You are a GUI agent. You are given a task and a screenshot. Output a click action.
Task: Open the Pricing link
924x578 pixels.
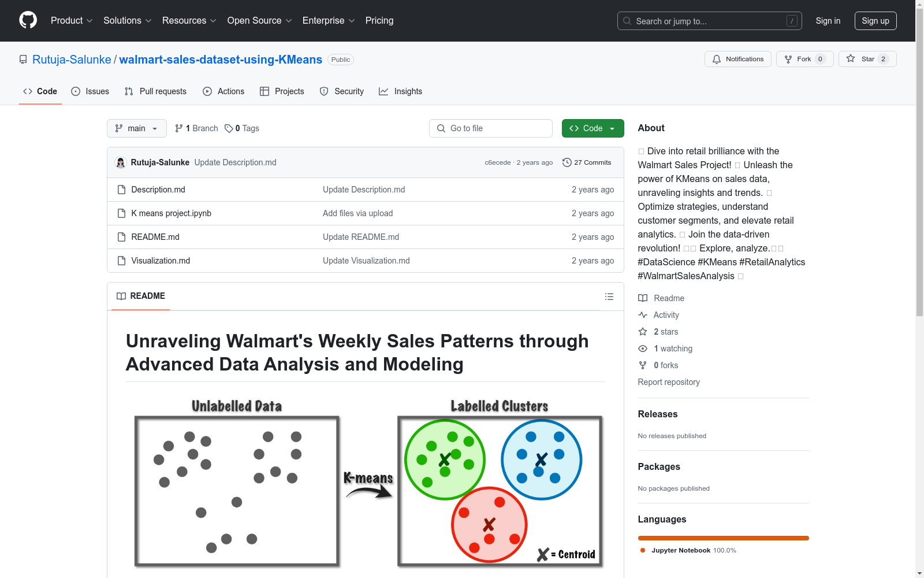click(x=379, y=21)
